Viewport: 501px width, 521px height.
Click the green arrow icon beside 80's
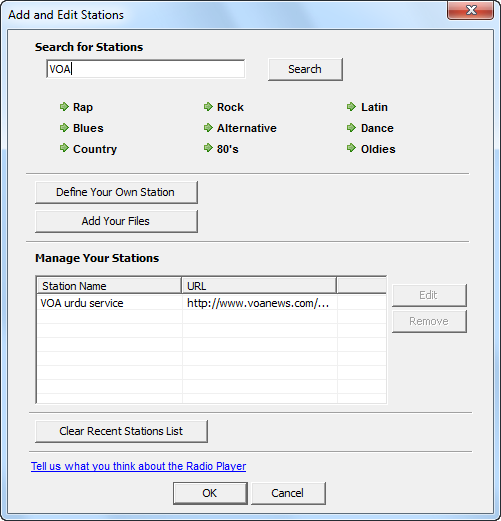coord(208,148)
